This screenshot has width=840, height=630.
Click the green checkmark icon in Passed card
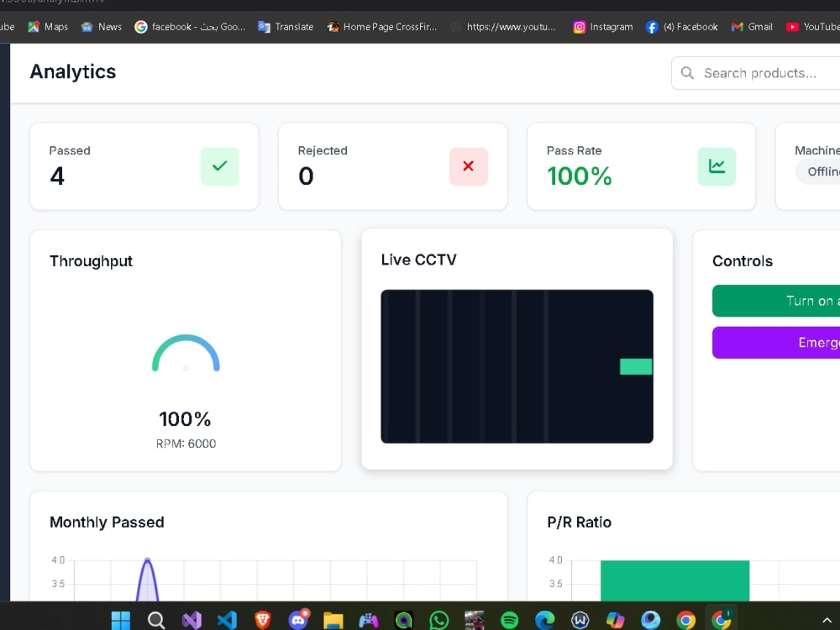[x=219, y=166]
